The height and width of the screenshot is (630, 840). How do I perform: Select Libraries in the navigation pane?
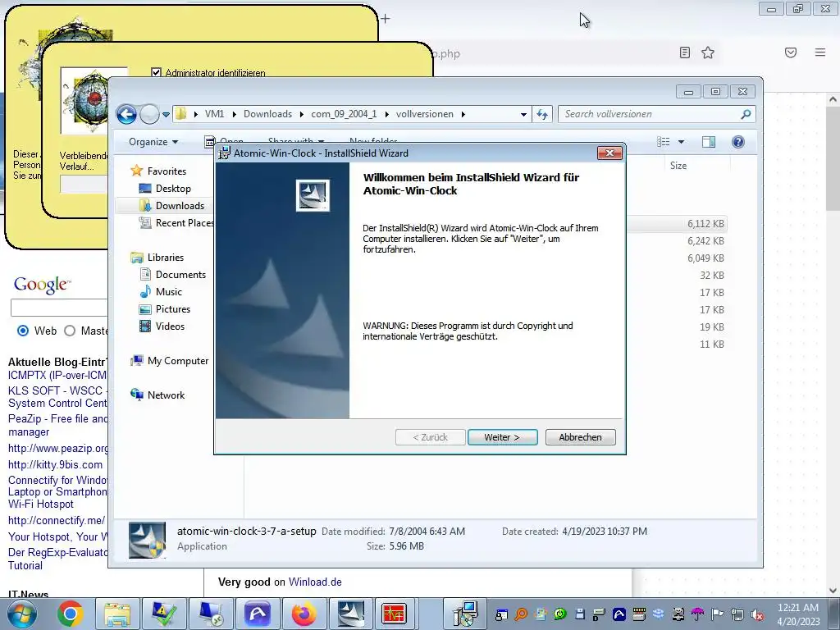point(166,258)
